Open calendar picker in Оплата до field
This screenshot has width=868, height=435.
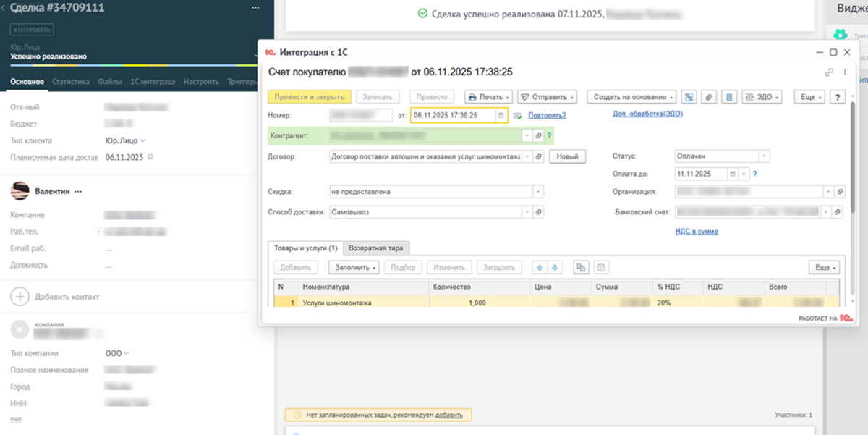point(733,174)
